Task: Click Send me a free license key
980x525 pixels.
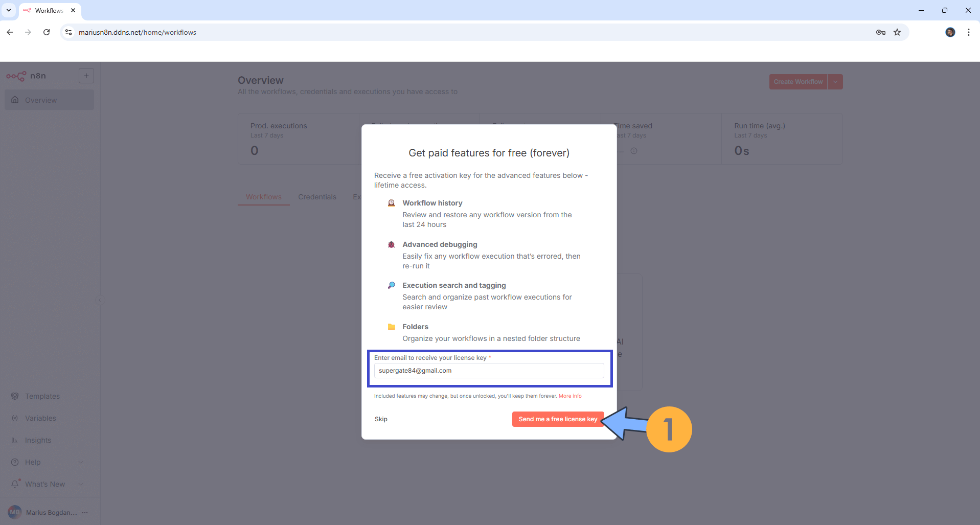Action: tap(558, 419)
